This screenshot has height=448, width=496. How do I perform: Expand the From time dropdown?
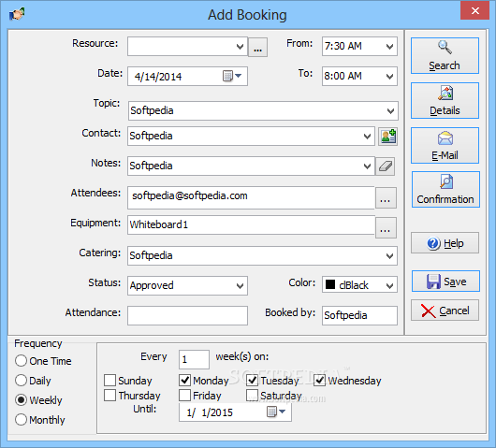(389, 47)
